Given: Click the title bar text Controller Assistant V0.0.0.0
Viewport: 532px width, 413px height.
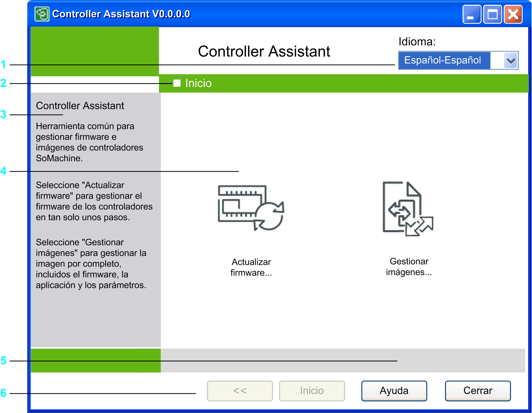Looking at the screenshot, I should [x=121, y=14].
